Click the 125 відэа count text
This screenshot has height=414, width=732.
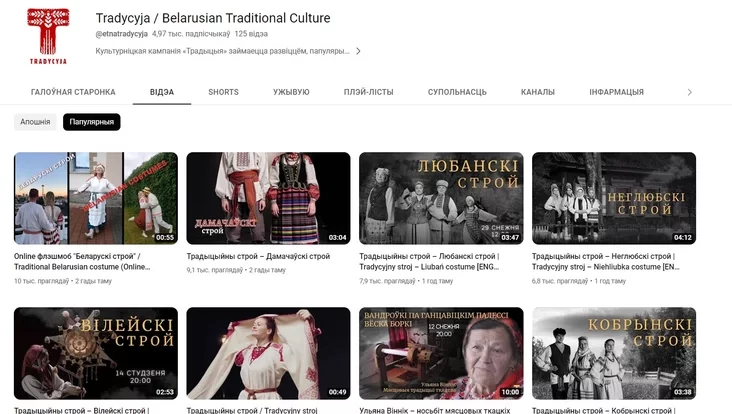251,34
